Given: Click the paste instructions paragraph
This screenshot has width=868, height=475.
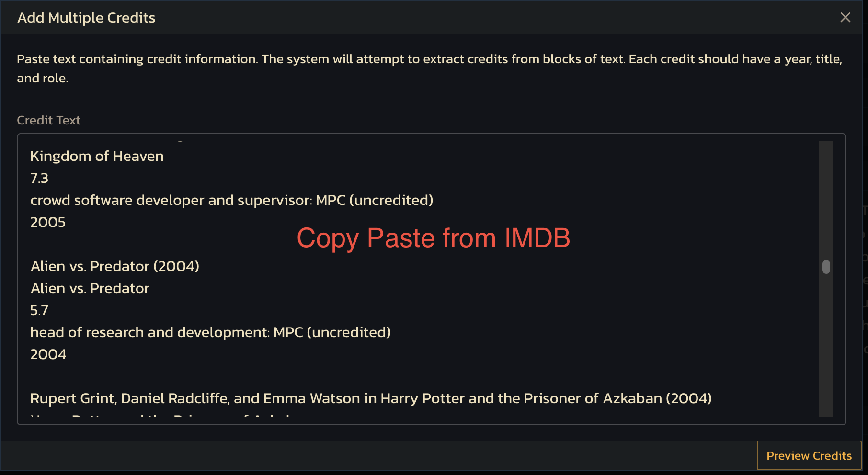Looking at the screenshot, I should coord(430,68).
